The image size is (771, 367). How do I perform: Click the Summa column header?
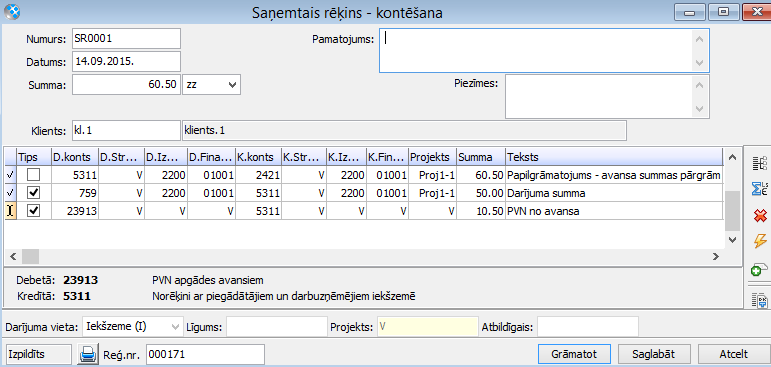point(481,157)
